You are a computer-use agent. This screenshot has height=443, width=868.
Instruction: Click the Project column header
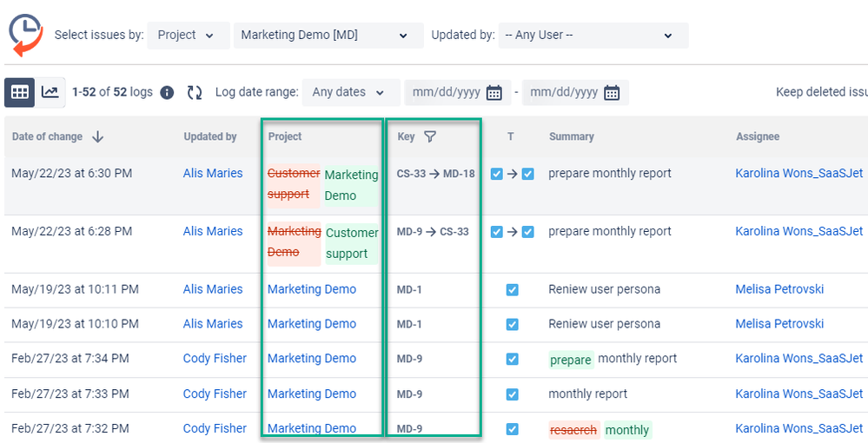tap(285, 136)
